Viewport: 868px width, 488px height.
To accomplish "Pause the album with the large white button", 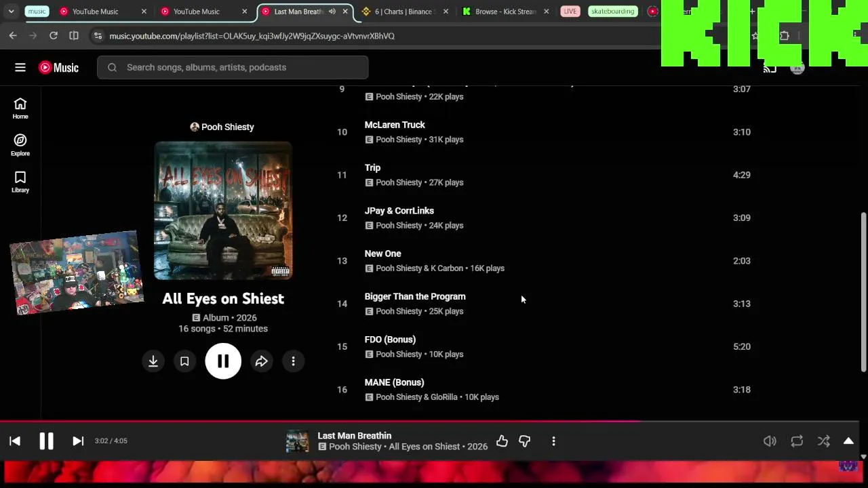I will pyautogui.click(x=223, y=361).
